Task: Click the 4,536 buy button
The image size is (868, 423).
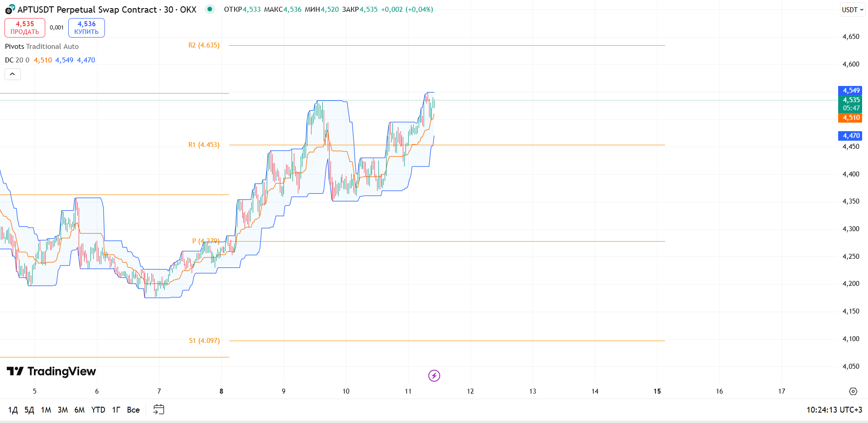Action: (86, 28)
